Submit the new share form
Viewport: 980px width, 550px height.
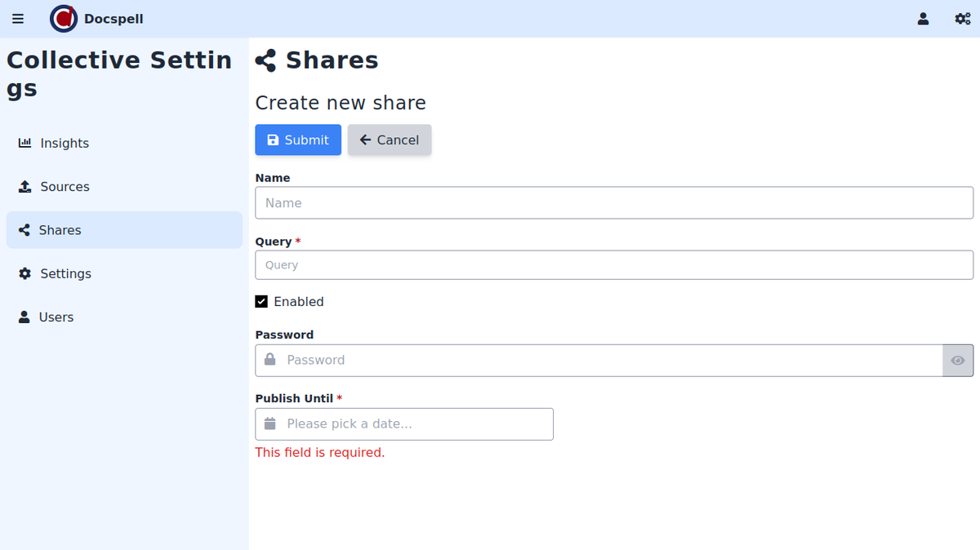[x=298, y=140]
